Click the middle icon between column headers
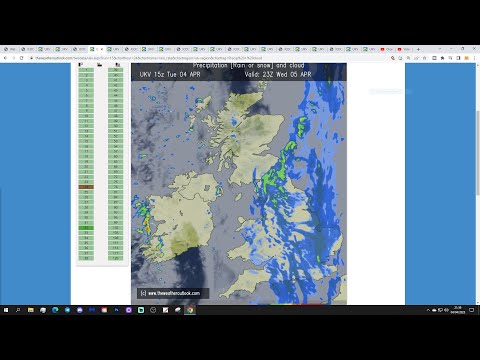 [x=99, y=65]
